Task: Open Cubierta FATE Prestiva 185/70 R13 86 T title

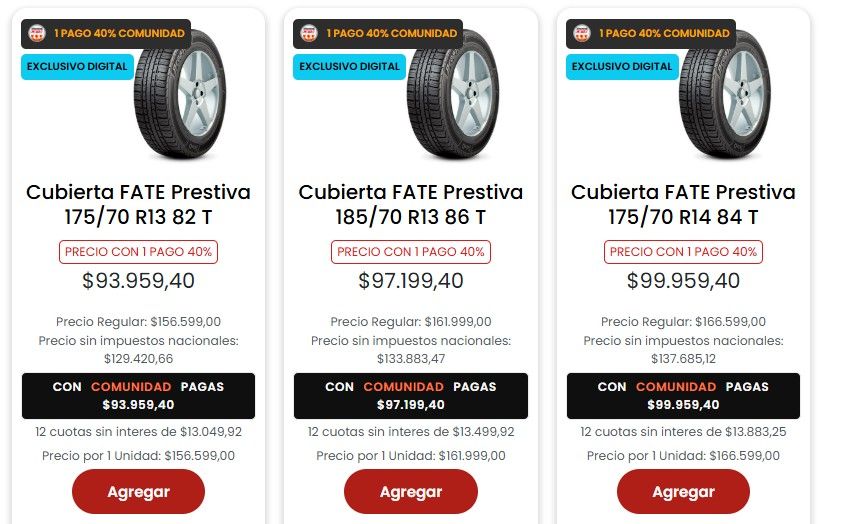Action: pos(411,204)
